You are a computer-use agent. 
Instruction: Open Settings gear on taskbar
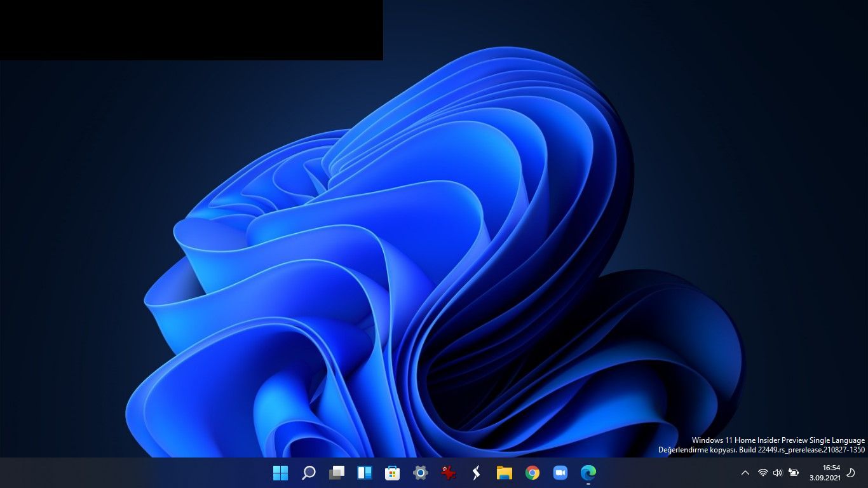pos(421,473)
